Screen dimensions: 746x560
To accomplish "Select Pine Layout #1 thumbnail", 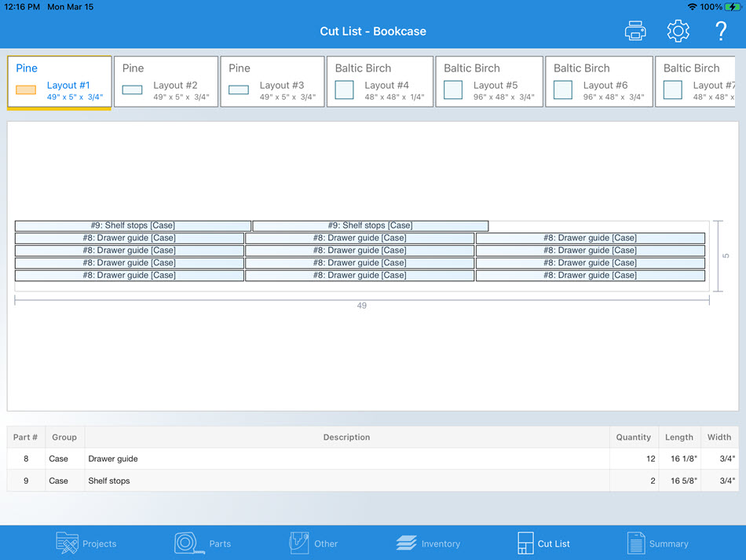I will 59,82.
